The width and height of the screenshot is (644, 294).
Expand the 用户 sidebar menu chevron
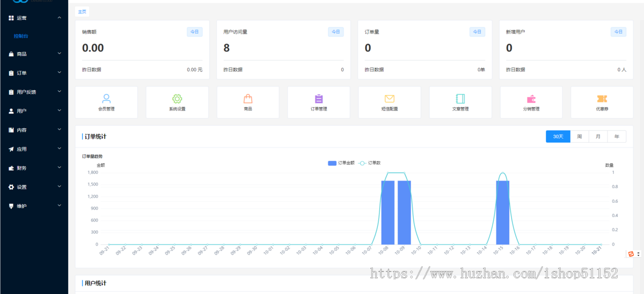(59, 111)
